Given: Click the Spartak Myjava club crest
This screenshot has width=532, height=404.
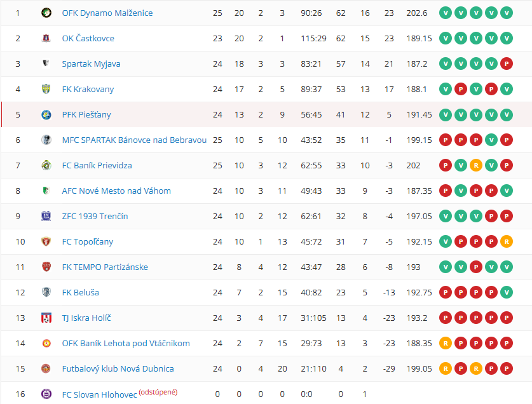Looking at the screenshot, I should (46, 64).
